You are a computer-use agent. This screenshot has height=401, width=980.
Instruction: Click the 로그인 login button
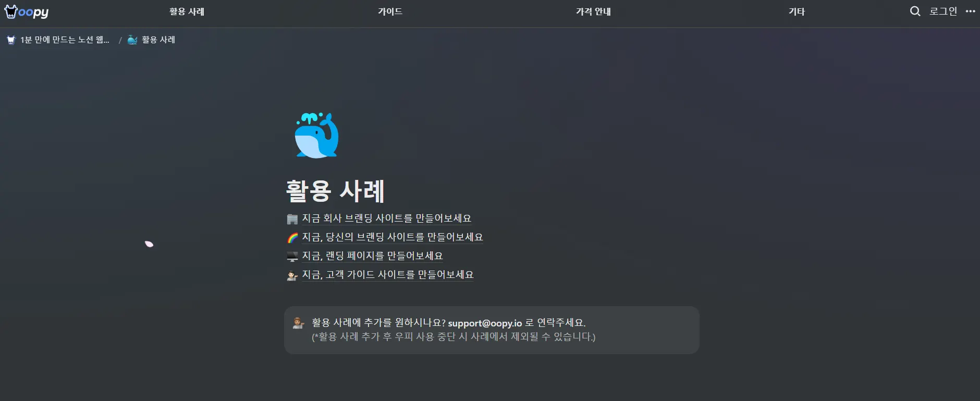pyautogui.click(x=943, y=11)
